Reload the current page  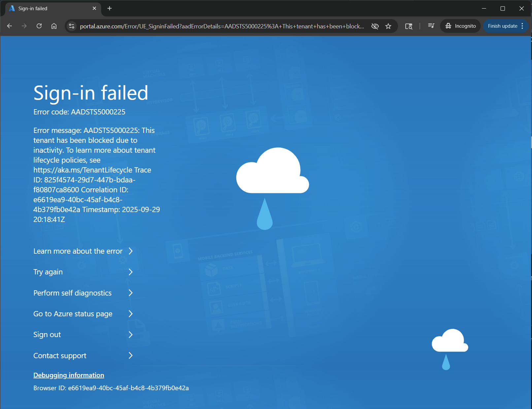click(x=39, y=26)
